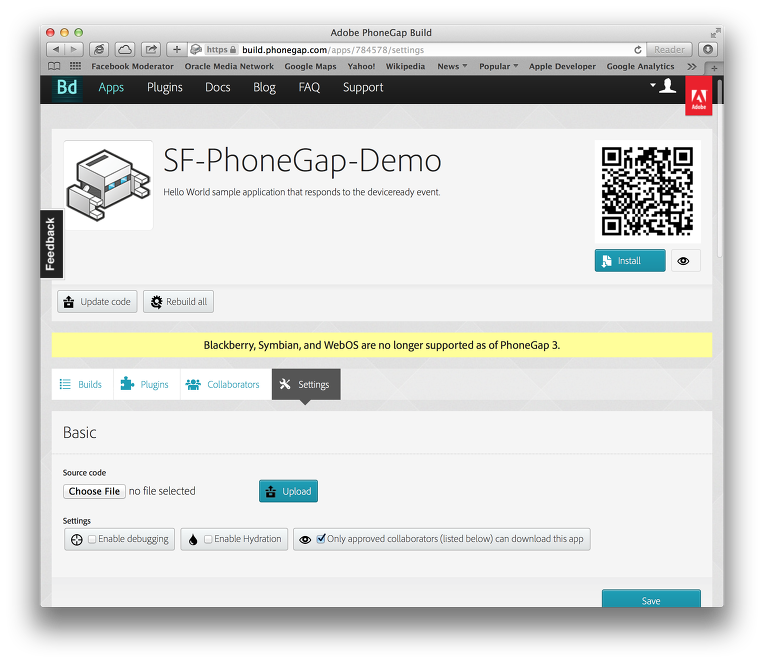This screenshot has width=764, height=663.
Task: Expand the account dropdown arrow
Action: [652, 85]
